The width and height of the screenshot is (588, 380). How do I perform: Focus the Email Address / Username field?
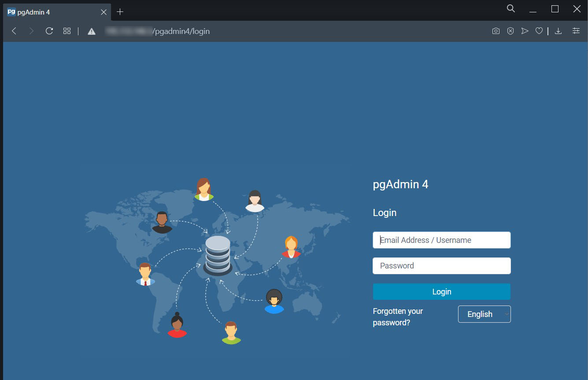pyautogui.click(x=441, y=240)
